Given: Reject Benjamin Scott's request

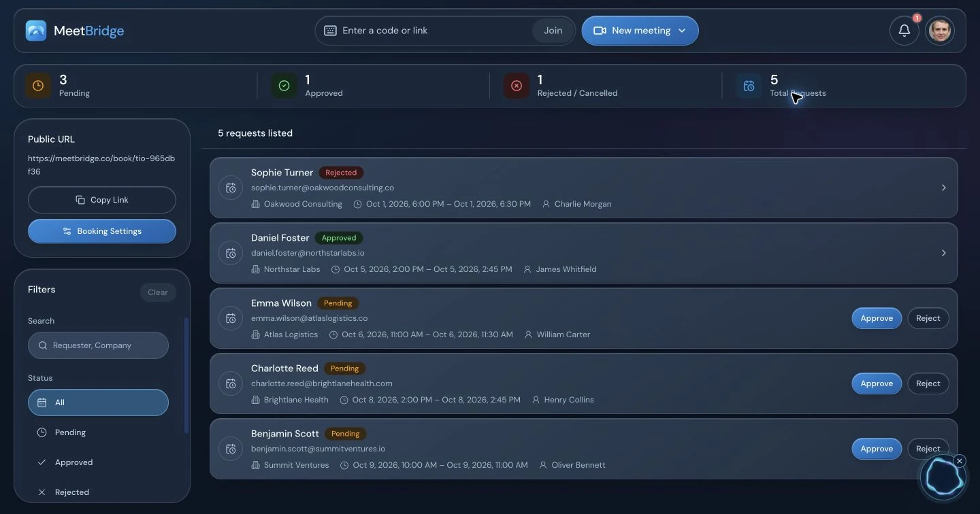Looking at the screenshot, I should click(x=928, y=449).
